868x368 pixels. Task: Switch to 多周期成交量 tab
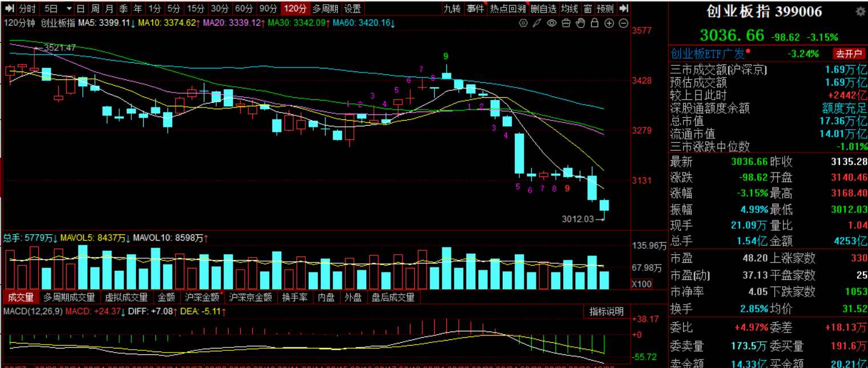[x=69, y=297]
